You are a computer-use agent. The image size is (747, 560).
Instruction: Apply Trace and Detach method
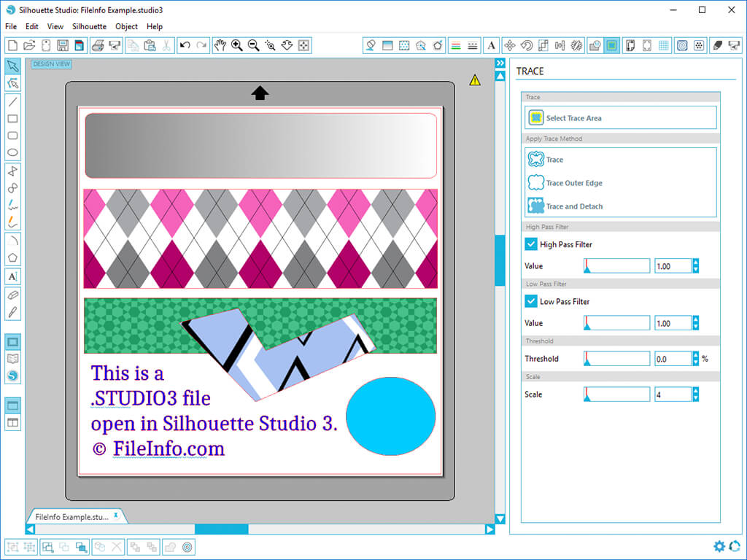click(565, 206)
